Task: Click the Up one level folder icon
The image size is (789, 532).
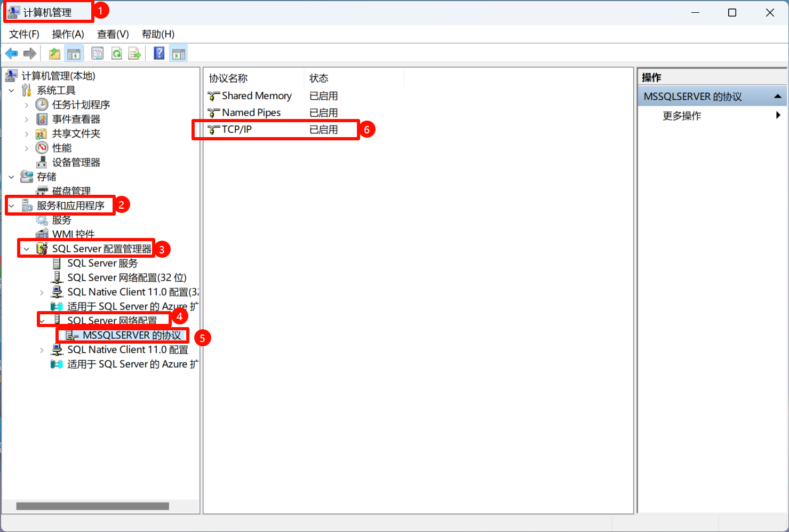Action: click(54, 53)
